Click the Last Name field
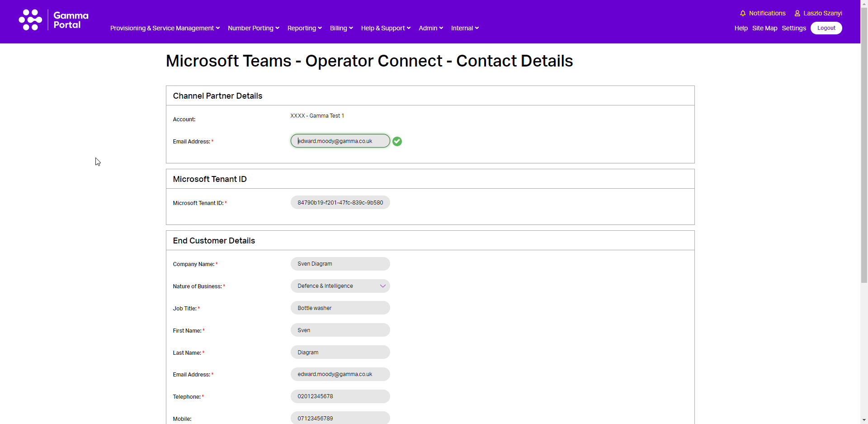 tap(340, 352)
